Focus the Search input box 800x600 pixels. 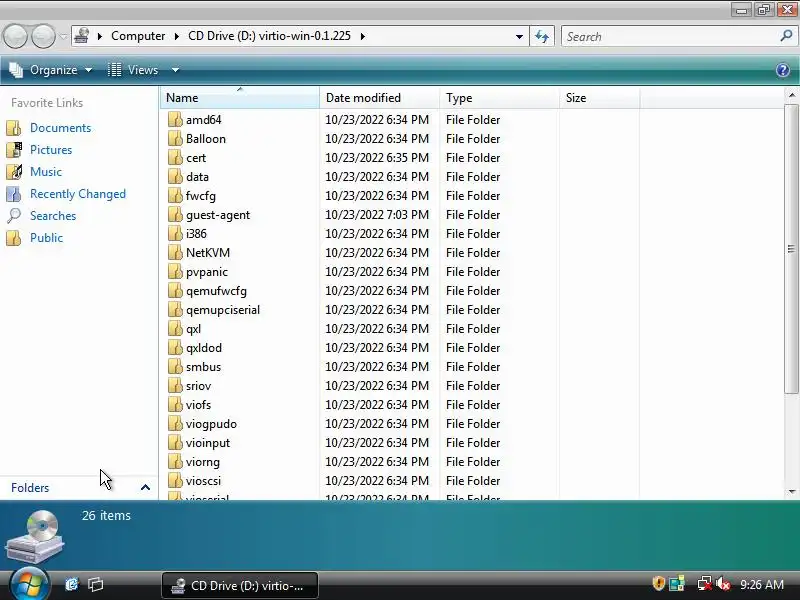pos(670,36)
